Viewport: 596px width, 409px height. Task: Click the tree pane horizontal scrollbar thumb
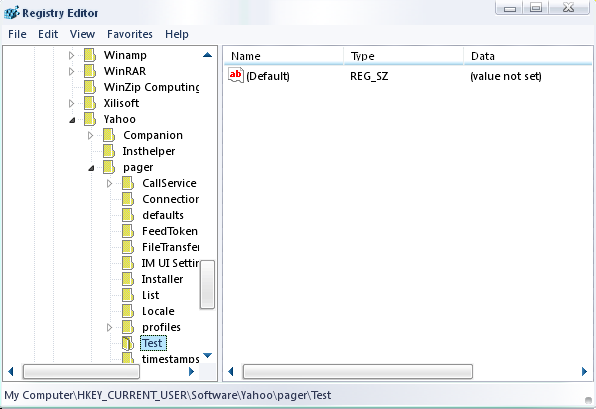click(x=81, y=371)
